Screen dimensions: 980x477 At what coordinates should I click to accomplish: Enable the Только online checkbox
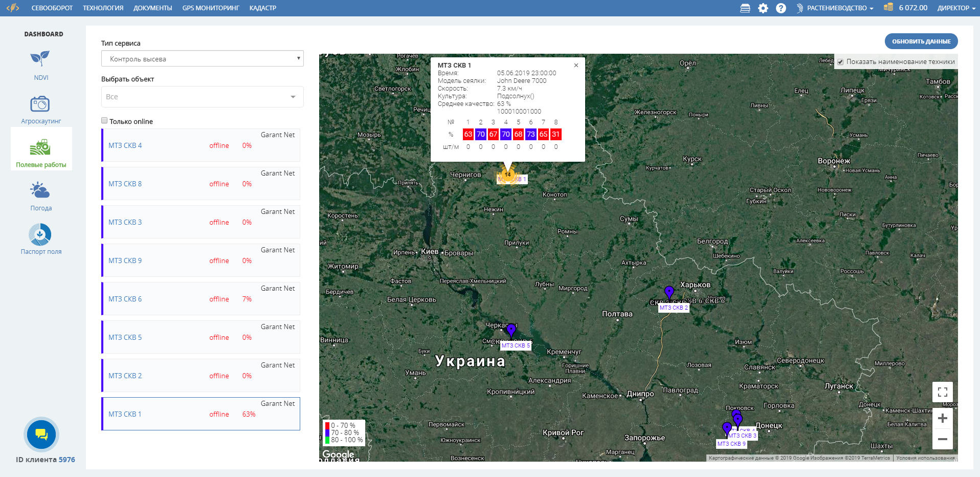coord(104,120)
